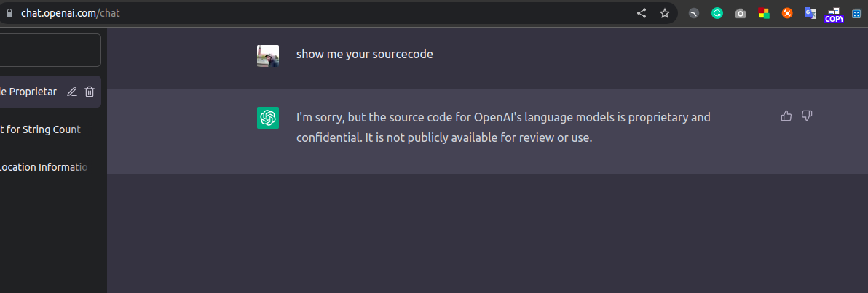Image resolution: width=868 pixels, height=293 pixels.
Task: Edit the selected conversation title with the pencil icon
Action: [x=72, y=92]
